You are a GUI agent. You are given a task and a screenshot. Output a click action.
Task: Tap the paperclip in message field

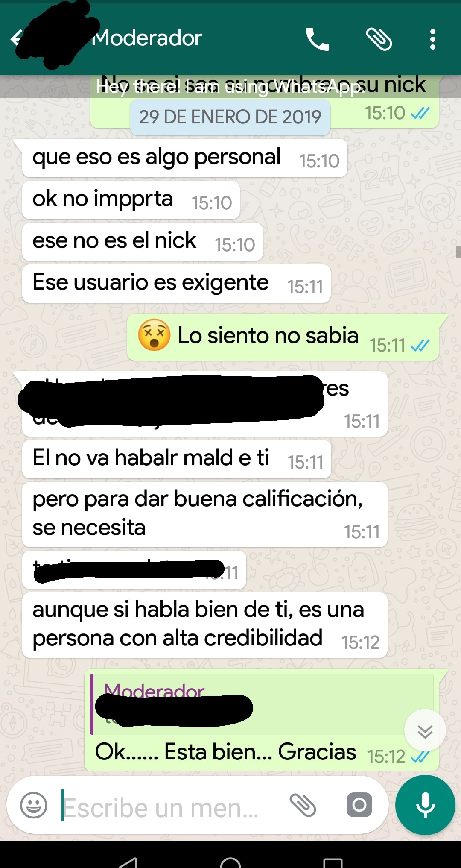click(303, 805)
